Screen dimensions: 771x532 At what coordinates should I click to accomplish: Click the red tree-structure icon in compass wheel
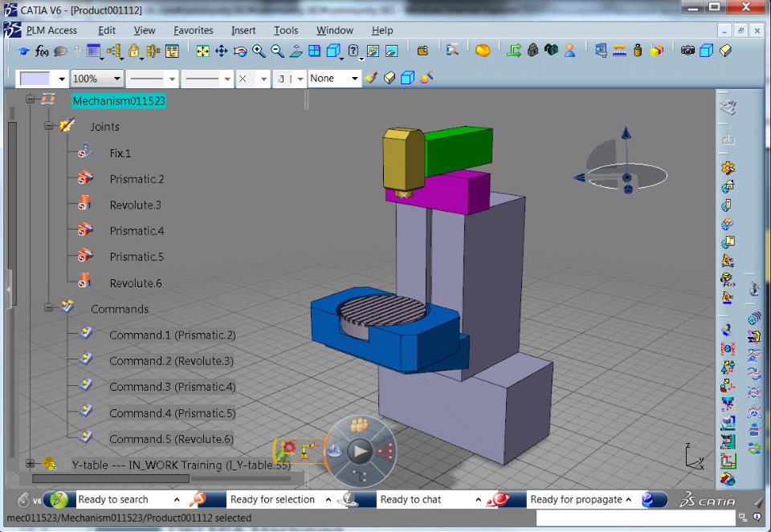tap(385, 451)
